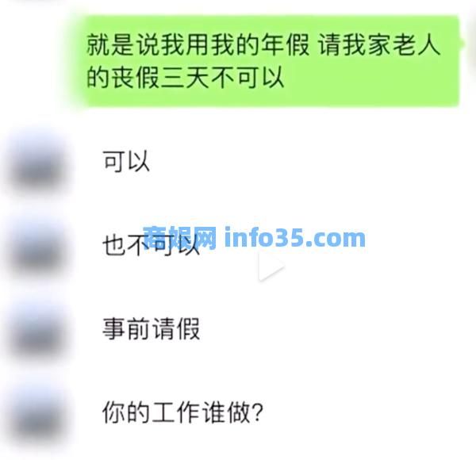Click the blue "商娱网" watermark characters
The image size is (476, 460).
(x=180, y=238)
